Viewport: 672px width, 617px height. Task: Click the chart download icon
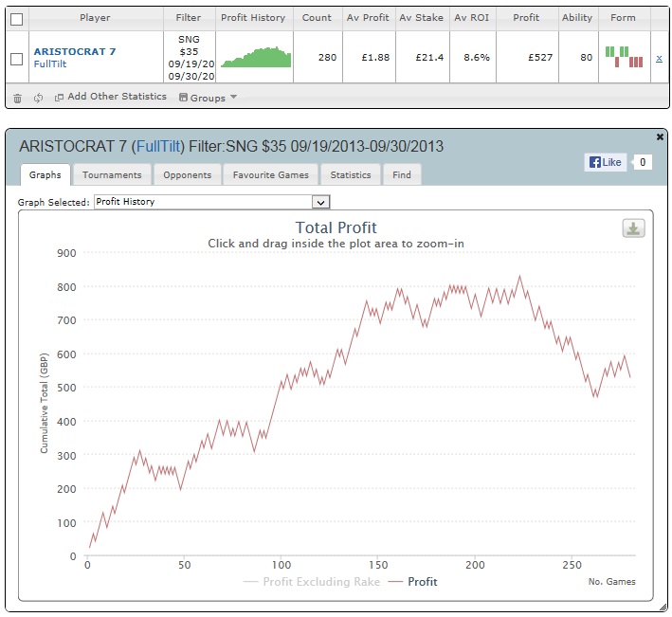click(633, 228)
